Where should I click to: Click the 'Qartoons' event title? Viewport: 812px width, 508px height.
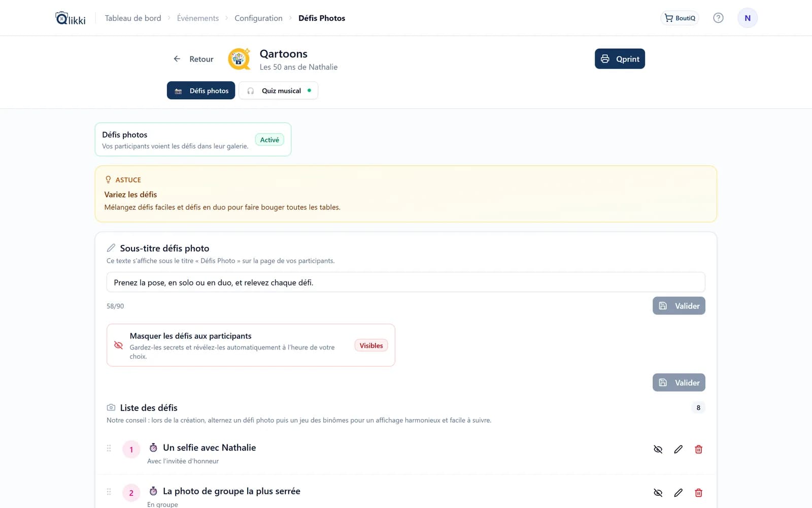tap(284, 54)
